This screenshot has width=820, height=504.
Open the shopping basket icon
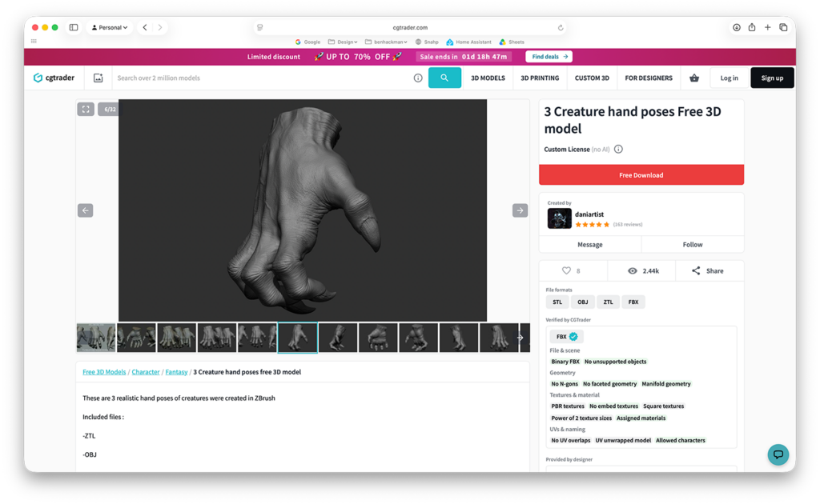point(694,78)
